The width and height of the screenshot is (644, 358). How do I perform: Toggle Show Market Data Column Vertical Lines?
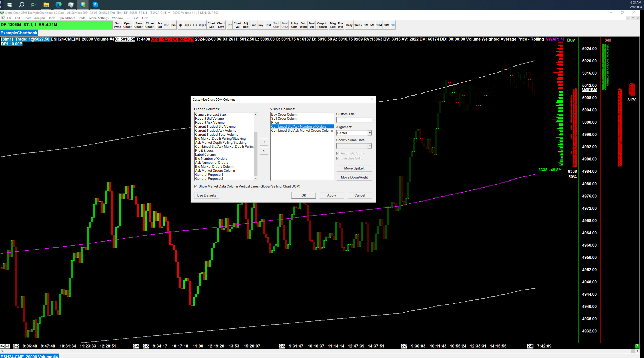pos(196,186)
